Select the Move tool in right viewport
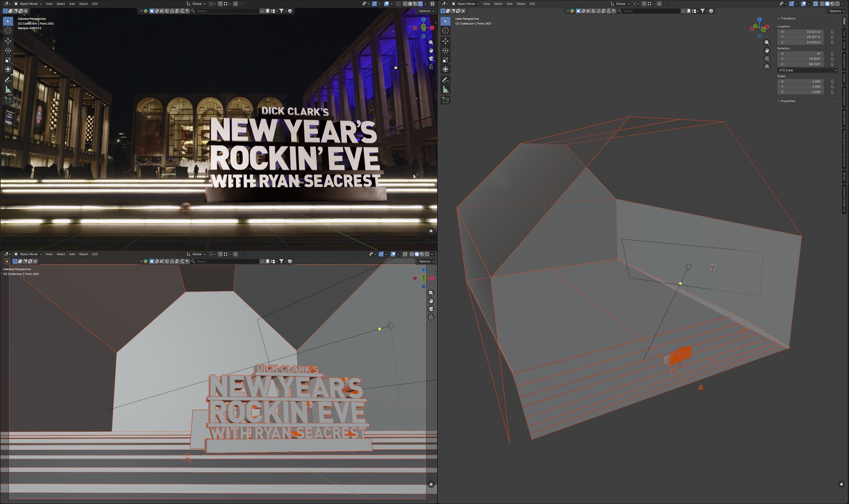 445,41
